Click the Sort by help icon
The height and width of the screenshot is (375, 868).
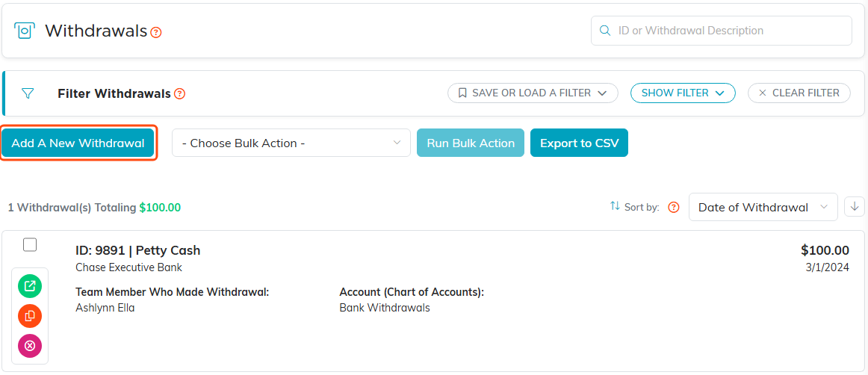tap(673, 207)
